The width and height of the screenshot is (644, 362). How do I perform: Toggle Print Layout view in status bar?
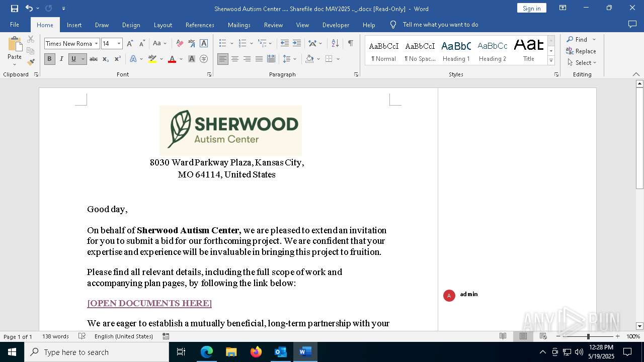[523, 336]
